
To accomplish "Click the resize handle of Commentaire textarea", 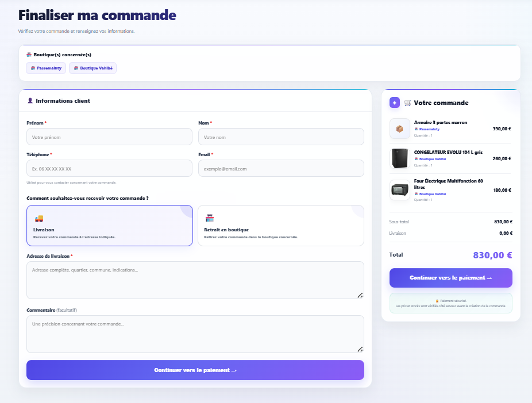I will click(x=360, y=350).
